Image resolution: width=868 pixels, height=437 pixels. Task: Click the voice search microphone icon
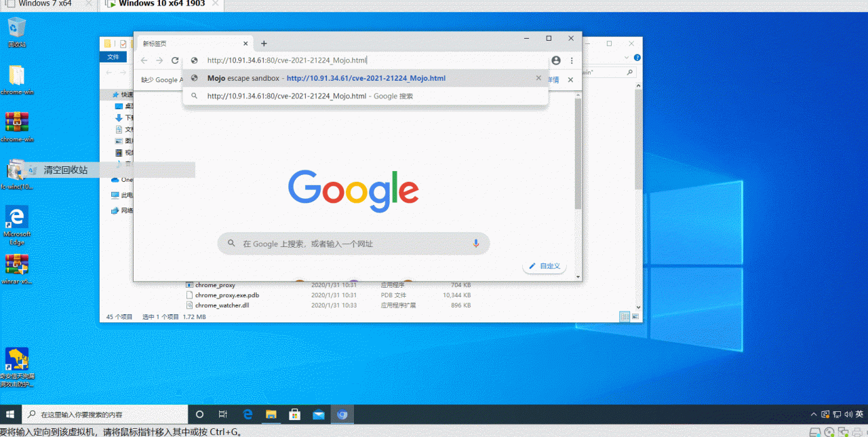tap(476, 244)
